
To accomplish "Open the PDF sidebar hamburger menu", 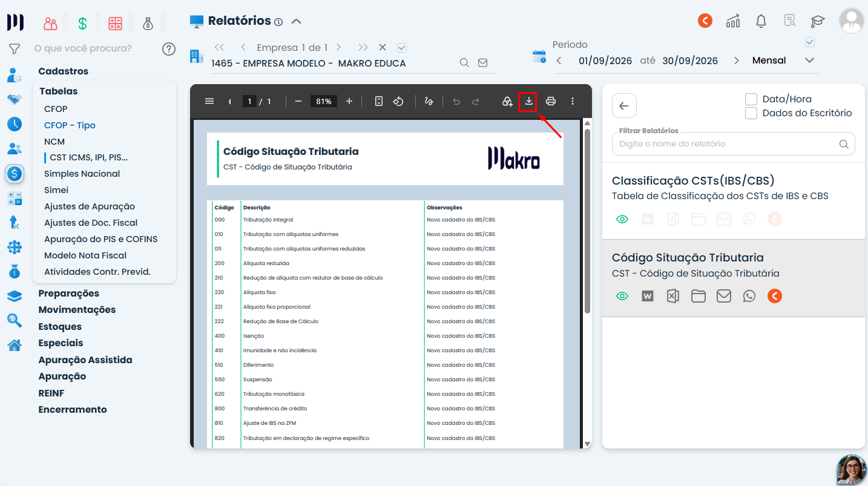I will click(x=209, y=102).
